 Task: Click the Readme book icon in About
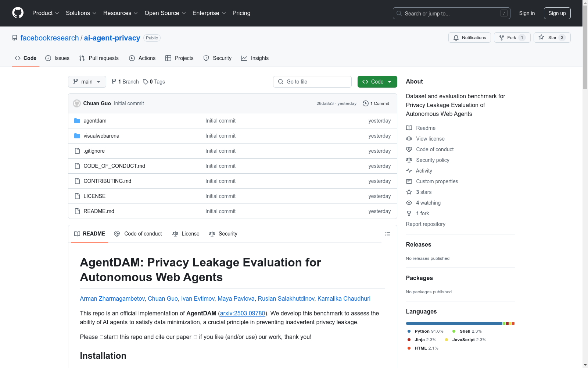pos(409,128)
